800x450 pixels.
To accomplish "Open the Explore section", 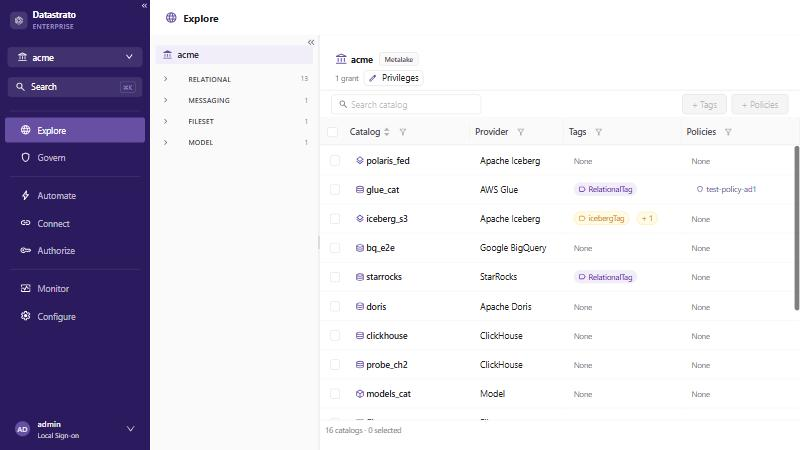I will [x=75, y=130].
